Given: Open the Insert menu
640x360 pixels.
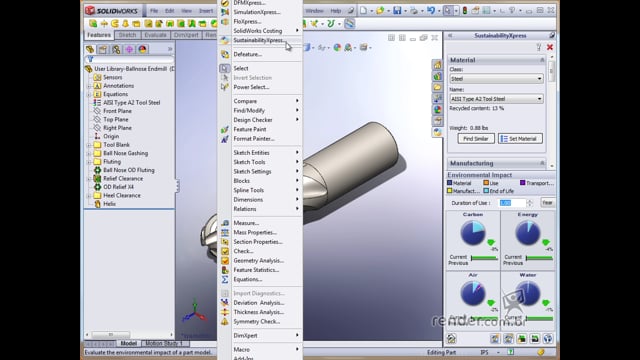Looking at the screenshot, I should tap(206, 11).
